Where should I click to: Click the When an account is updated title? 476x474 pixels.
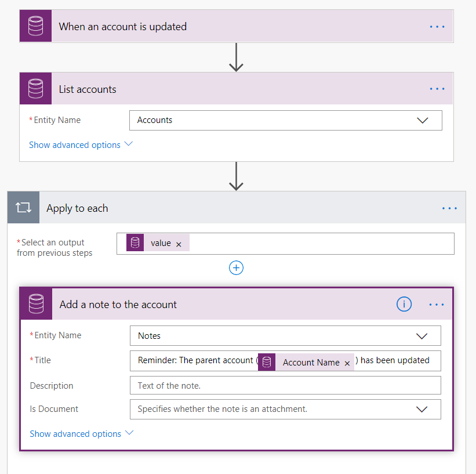[123, 27]
